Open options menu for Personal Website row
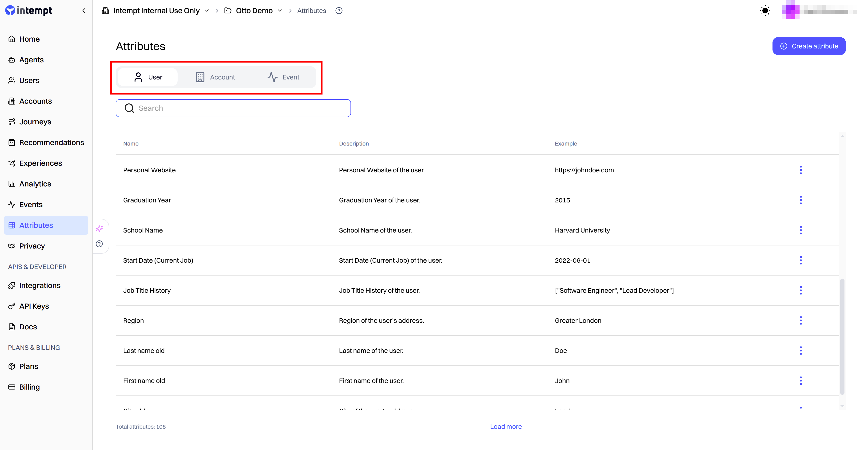This screenshot has width=868, height=450. click(x=801, y=170)
